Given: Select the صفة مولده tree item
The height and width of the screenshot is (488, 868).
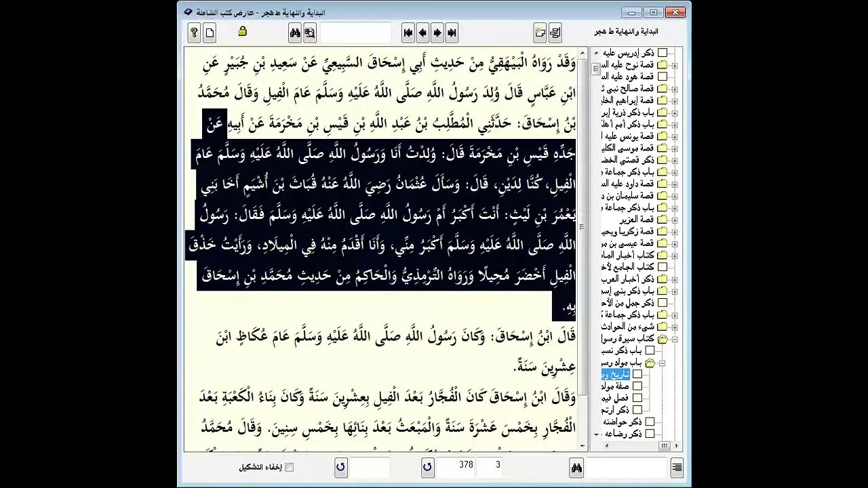Looking at the screenshot, I should [x=615, y=386].
